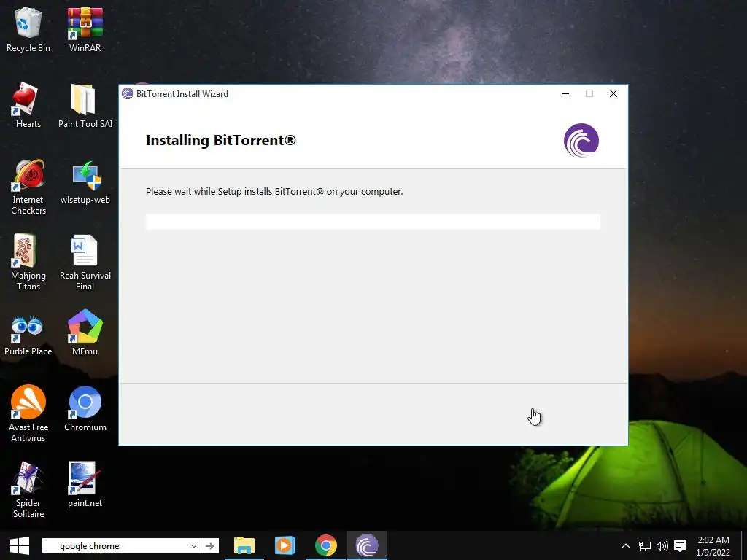The width and height of the screenshot is (747, 560).
Task: Show hidden system tray icons
Action: [626, 546]
